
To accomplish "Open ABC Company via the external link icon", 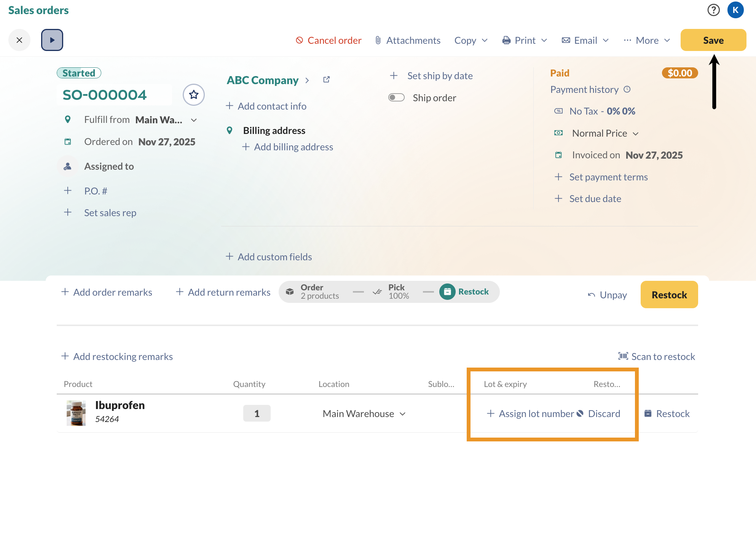I will click(x=326, y=79).
